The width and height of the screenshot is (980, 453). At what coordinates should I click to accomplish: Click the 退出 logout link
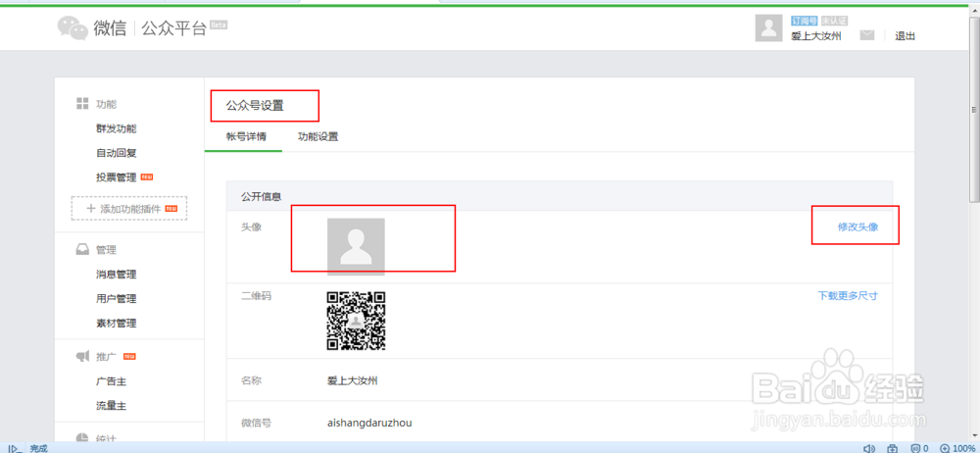(x=905, y=35)
